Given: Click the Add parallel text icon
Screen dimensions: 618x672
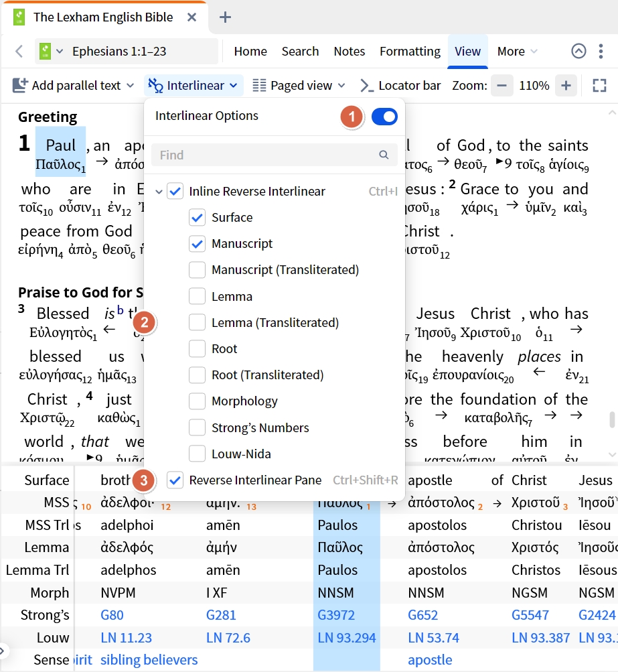Looking at the screenshot, I should [19, 85].
